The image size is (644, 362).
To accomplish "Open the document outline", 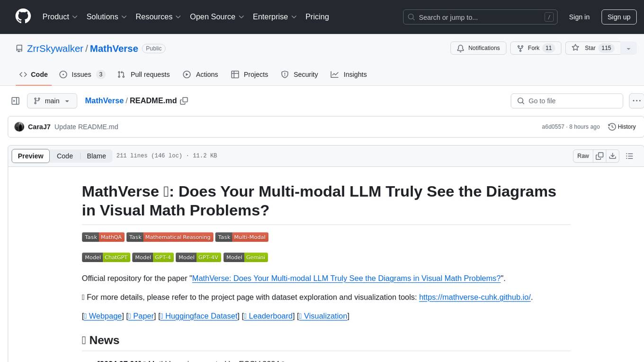I will point(629,156).
